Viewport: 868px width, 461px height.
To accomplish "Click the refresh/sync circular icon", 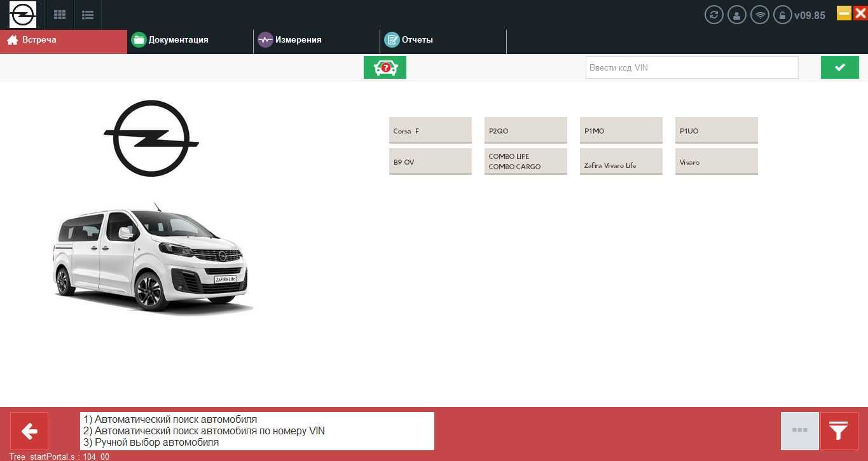I will coord(714,15).
